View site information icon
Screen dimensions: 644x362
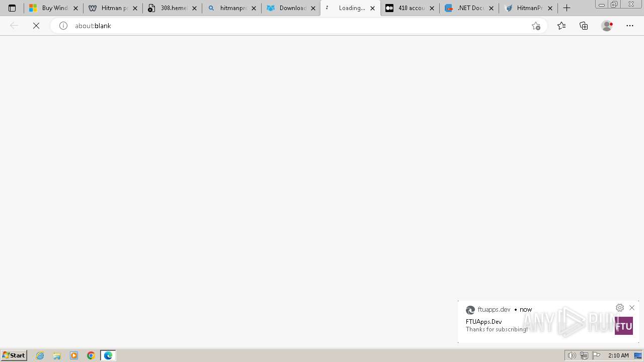click(x=63, y=26)
